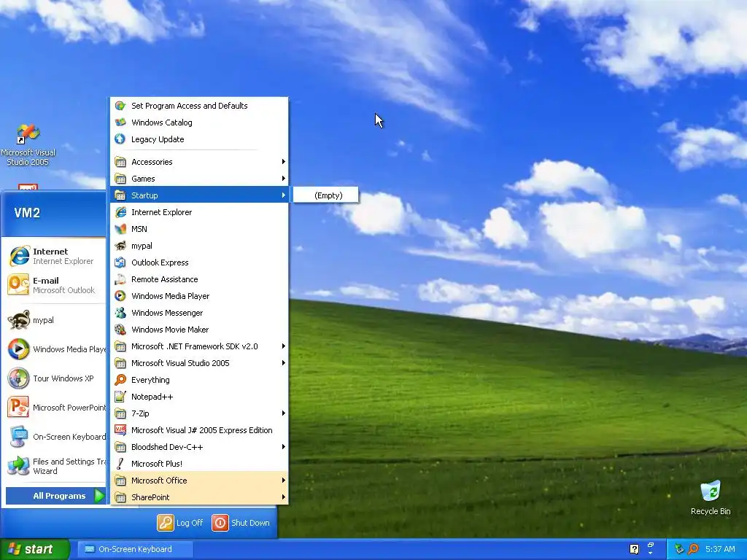747x560 pixels.
Task: Click the Shut Down button
Action: tap(241, 523)
